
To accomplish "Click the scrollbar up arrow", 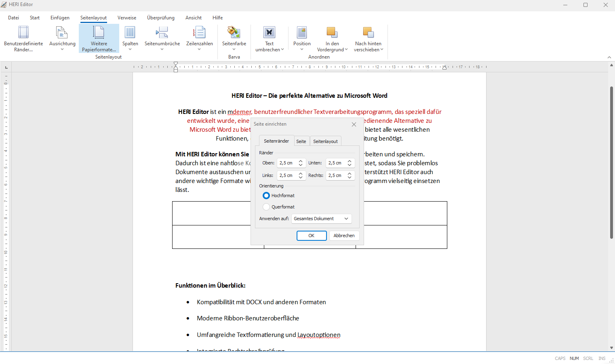I will coord(611,65).
